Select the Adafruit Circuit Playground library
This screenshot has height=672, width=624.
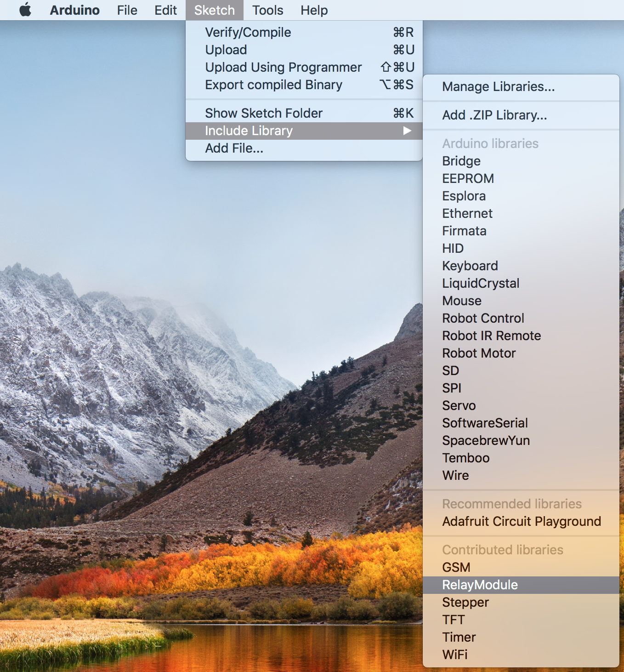[x=521, y=521]
